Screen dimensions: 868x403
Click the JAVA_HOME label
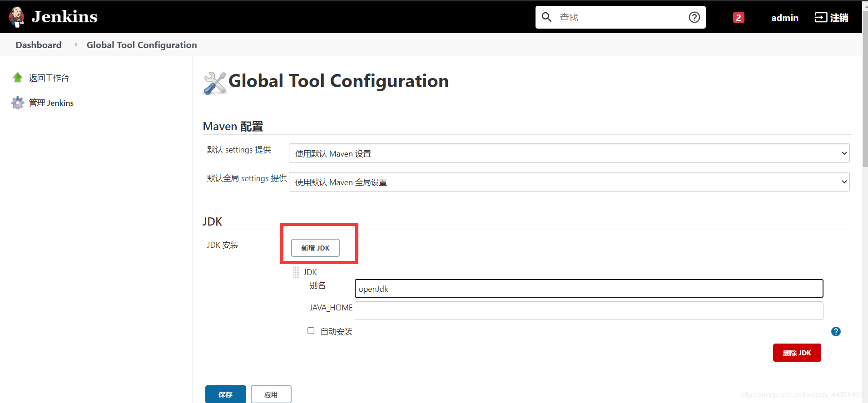(331, 308)
